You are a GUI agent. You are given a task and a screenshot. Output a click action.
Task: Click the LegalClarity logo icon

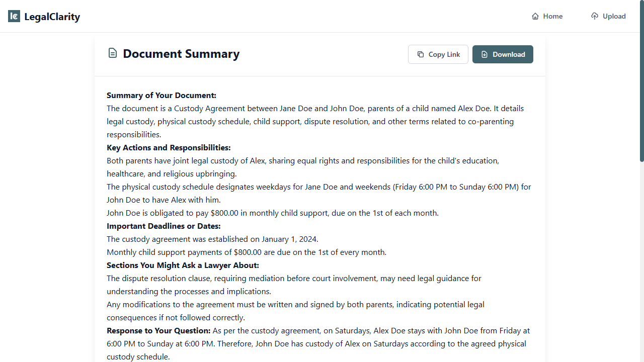click(14, 17)
